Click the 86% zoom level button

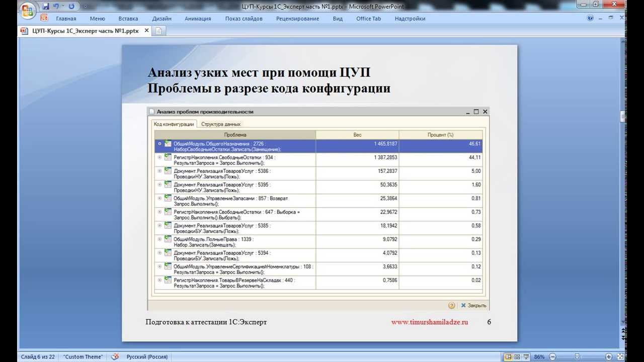(x=539, y=357)
